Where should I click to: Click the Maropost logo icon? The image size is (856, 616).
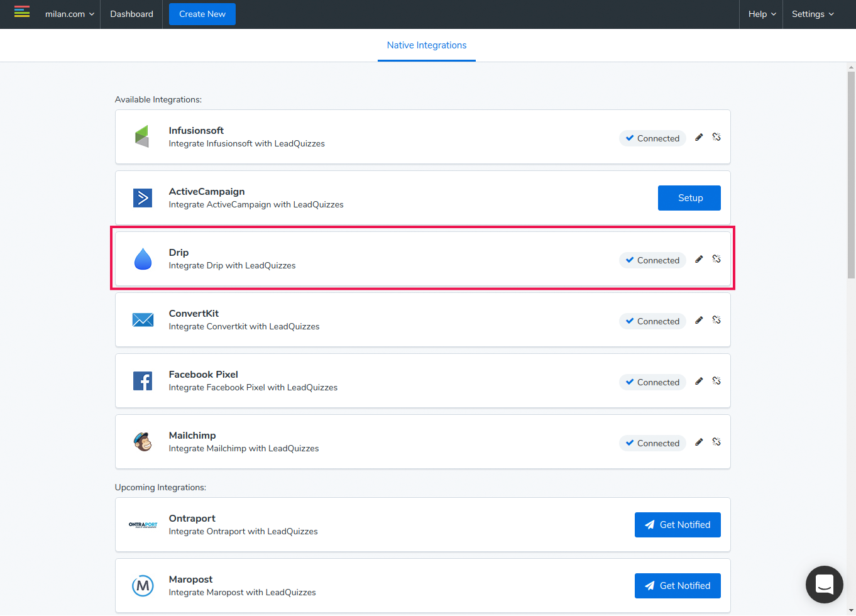point(143,586)
